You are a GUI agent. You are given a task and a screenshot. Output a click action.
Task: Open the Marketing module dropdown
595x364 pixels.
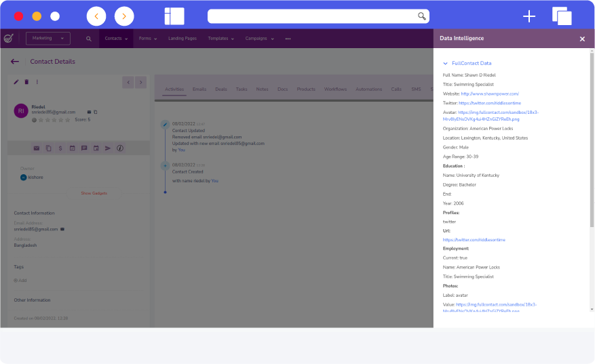tap(47, 38)
